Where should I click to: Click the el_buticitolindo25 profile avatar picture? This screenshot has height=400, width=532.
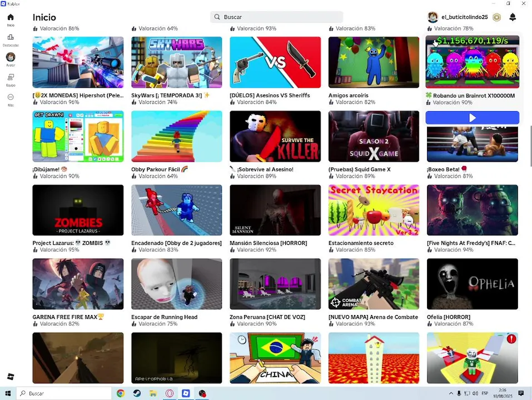tap(432, 17)
